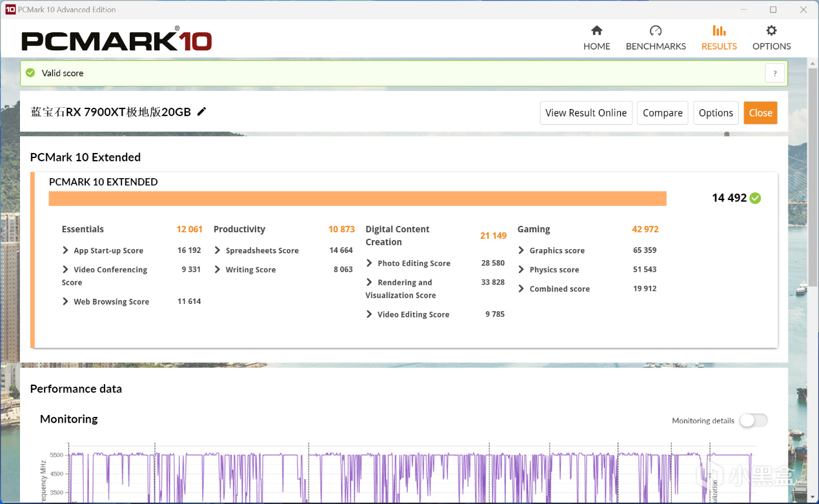Select the RESULTS tab
819x504 pixels.
[719, 38]
